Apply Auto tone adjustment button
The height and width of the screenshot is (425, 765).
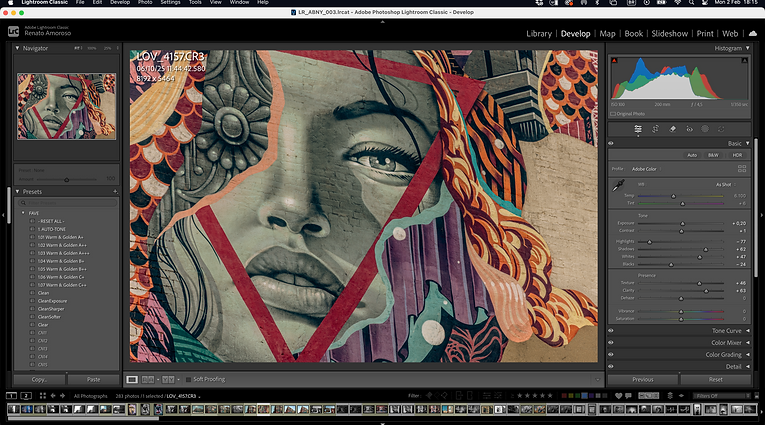[692, 155]
